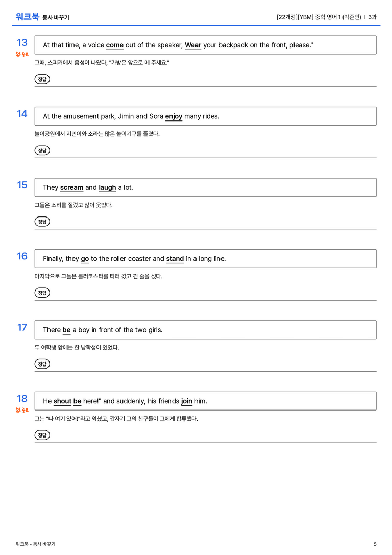
Task: Click the underlined word 'stand' in sentence 16
Action: [x=175, y=259]
